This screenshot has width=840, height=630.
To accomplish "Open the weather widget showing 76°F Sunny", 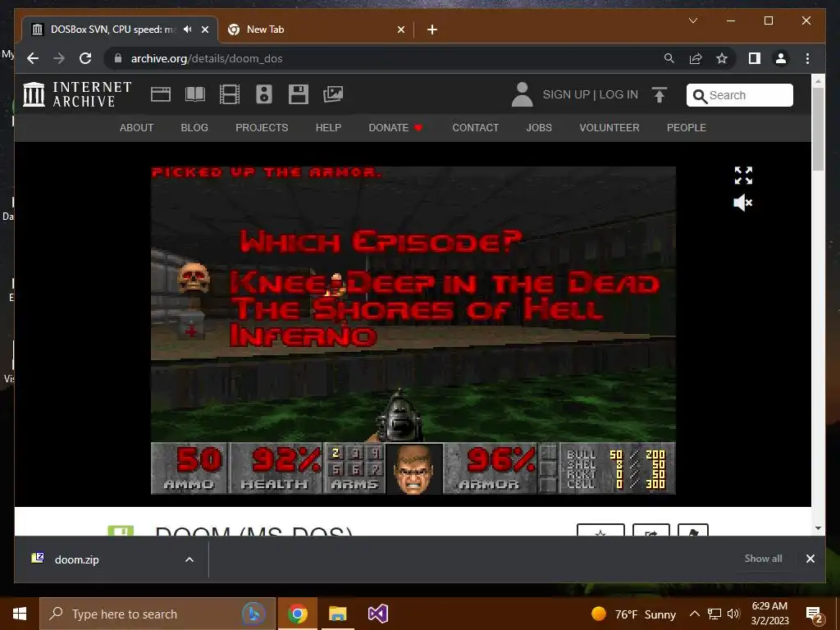I will [x=634, y=614].
